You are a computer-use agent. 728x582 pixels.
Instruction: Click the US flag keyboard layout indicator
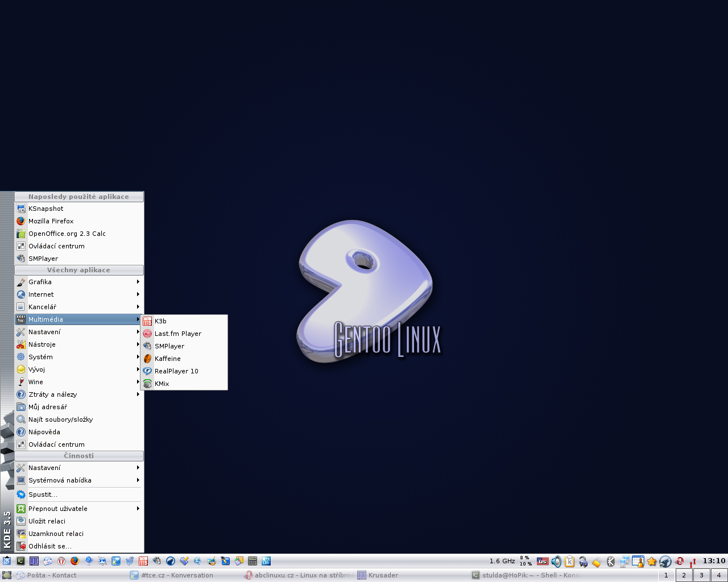tap(543, 562)
